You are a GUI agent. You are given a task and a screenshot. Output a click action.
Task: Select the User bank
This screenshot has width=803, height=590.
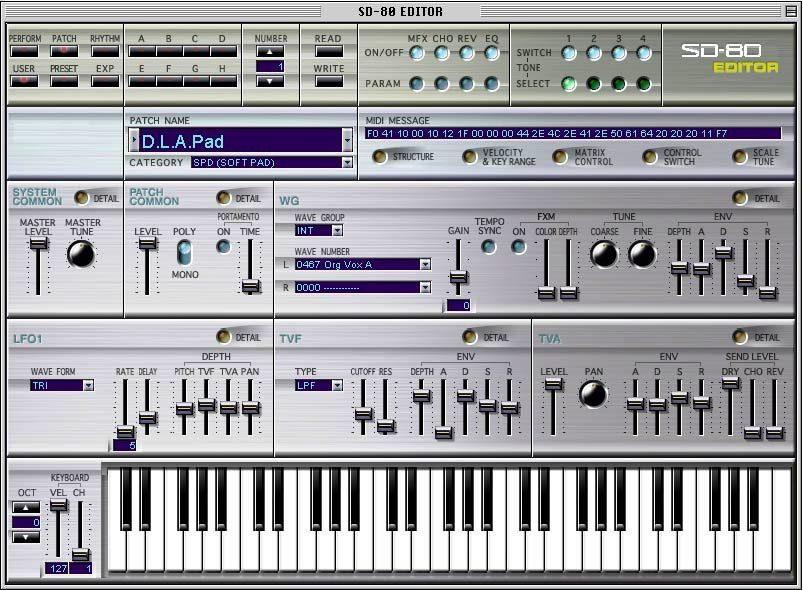coord(24,81)
